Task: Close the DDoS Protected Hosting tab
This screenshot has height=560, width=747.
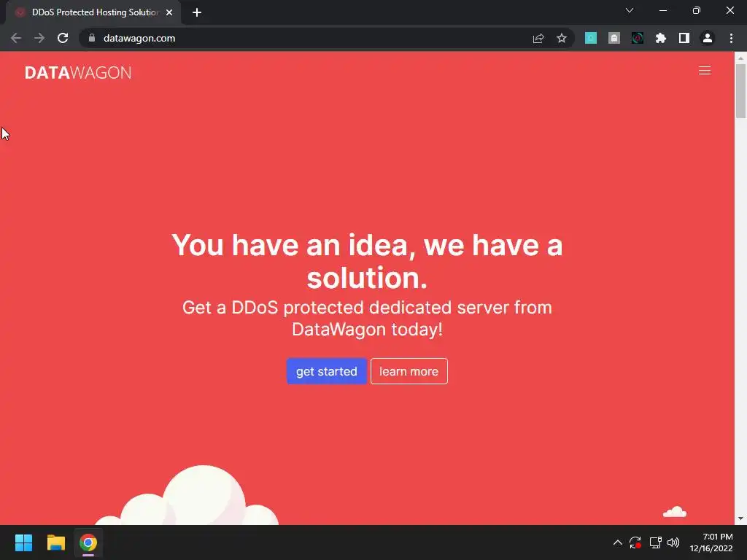Action: pyautogui.click(x=169, y=12)
